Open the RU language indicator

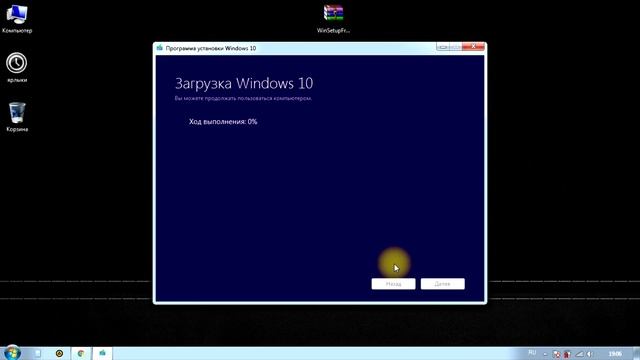pyautogui.click(x=532, y=353)
